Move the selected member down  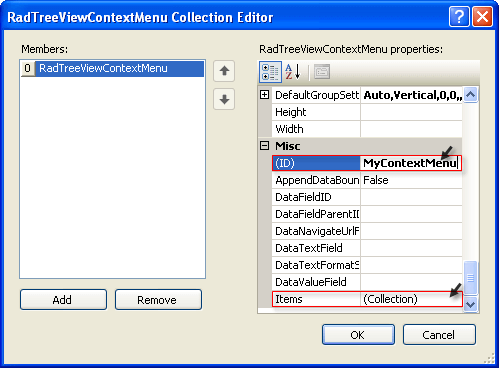click(x=224, y=99)
